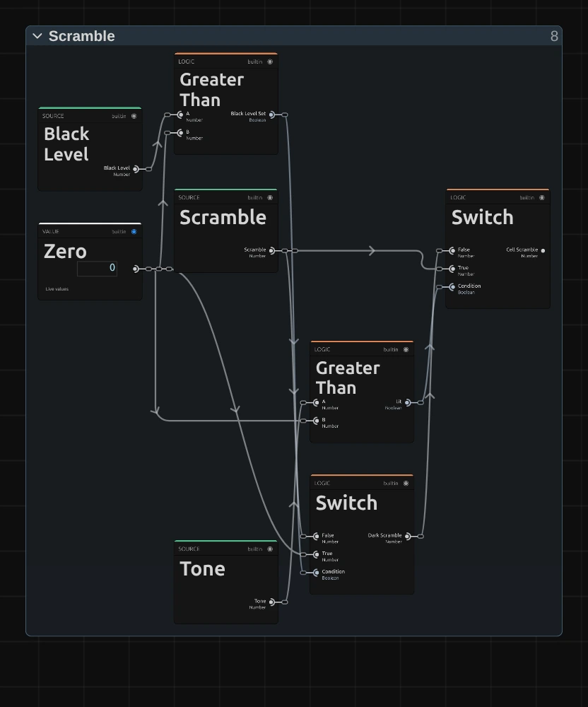Click status dot on Greater Than node outputting Black Level Set
This screenshot has height=707, width=588.
[x=270, y=62]
